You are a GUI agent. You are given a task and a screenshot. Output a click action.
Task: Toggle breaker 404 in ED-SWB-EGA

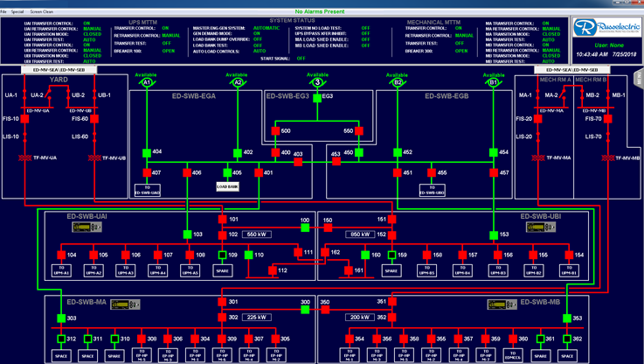[147, 152]
